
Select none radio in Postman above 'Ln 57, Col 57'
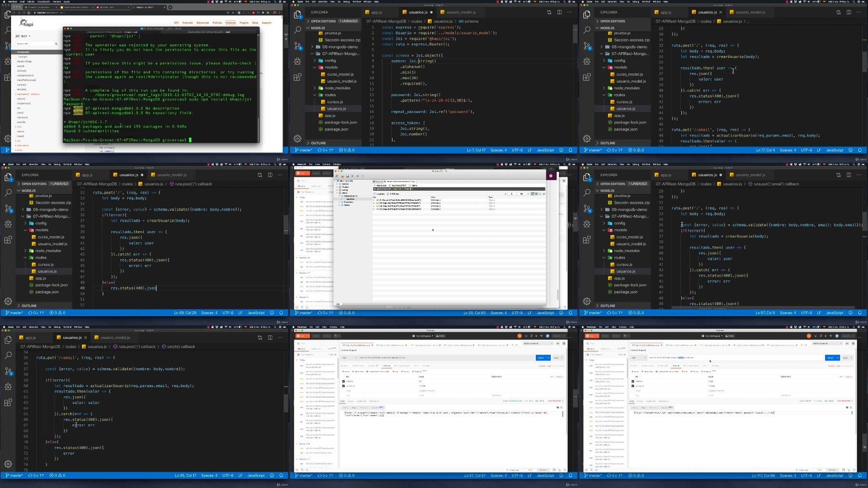343,371
